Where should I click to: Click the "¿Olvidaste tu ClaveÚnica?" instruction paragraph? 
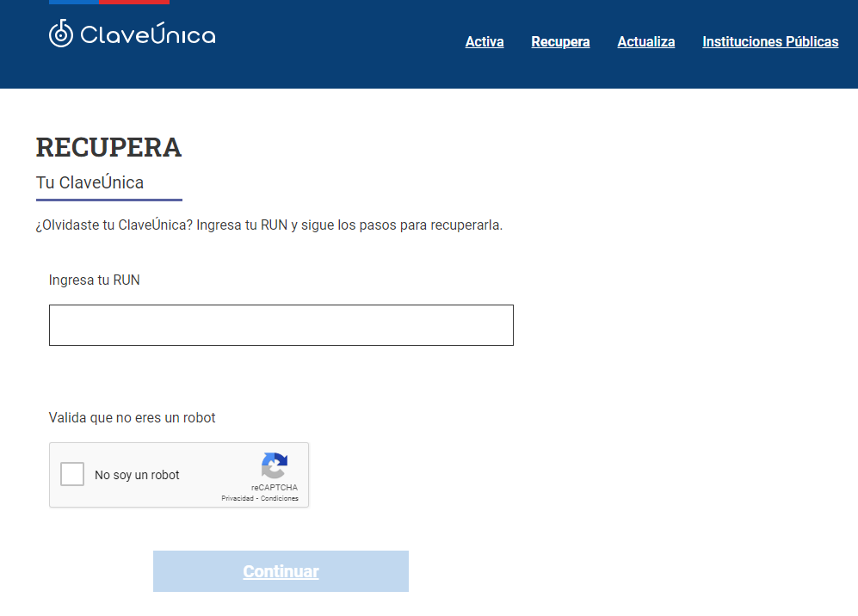point(269,225)
